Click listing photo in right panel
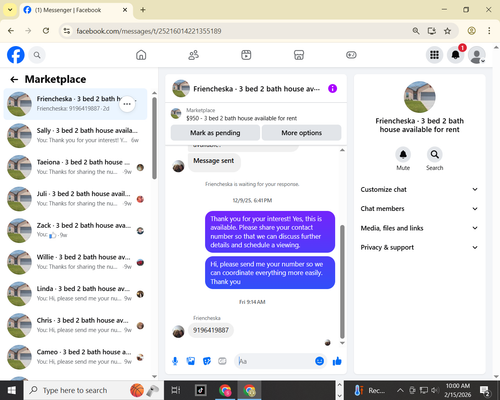This screenshot has width=500, height=400. (x=419, y=97)
